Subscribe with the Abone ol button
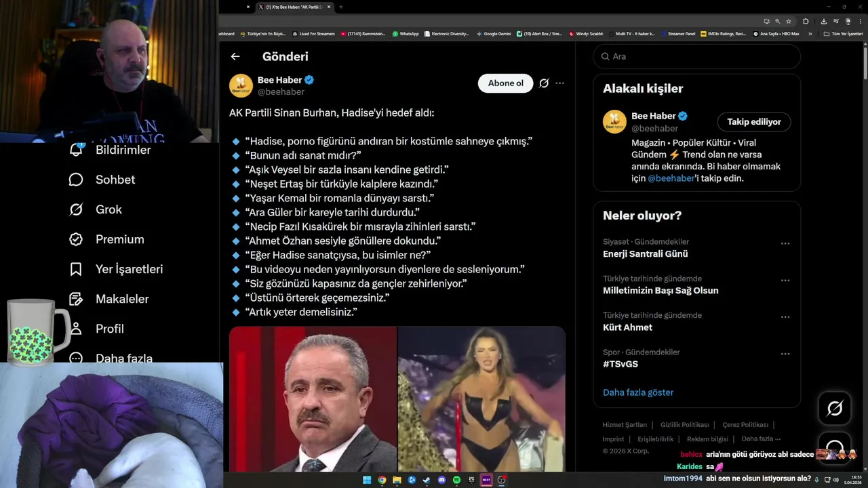 tap(506, 83)
